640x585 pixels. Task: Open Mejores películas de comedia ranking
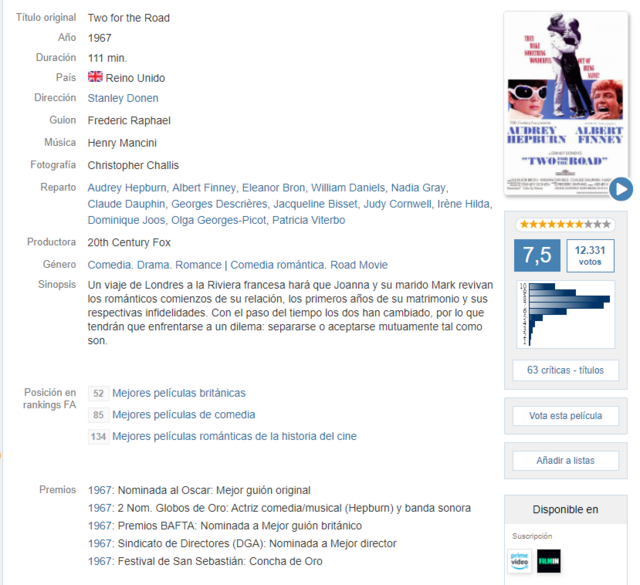click(x=184, y=415)
